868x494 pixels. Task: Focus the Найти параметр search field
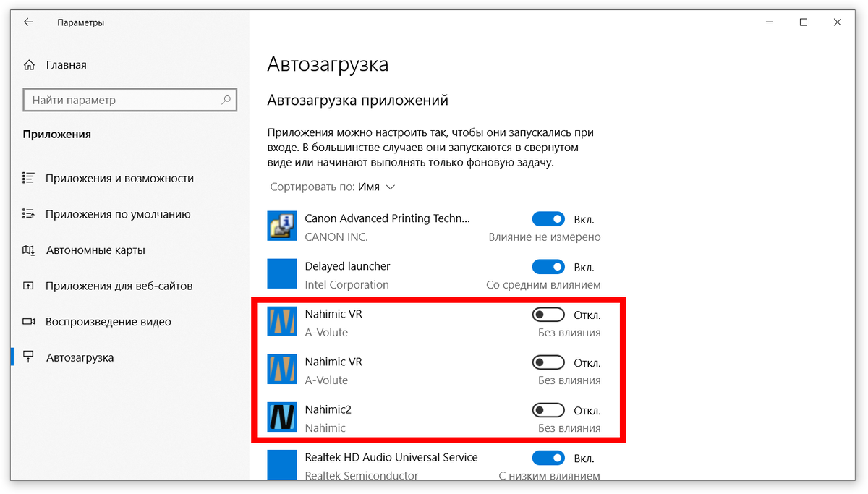point(130,100)
